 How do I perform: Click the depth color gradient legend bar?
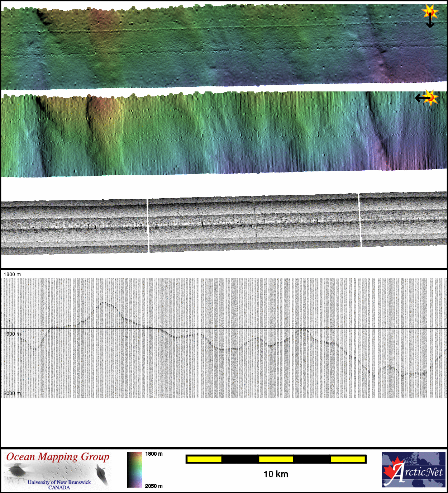[x=135, y=469]
